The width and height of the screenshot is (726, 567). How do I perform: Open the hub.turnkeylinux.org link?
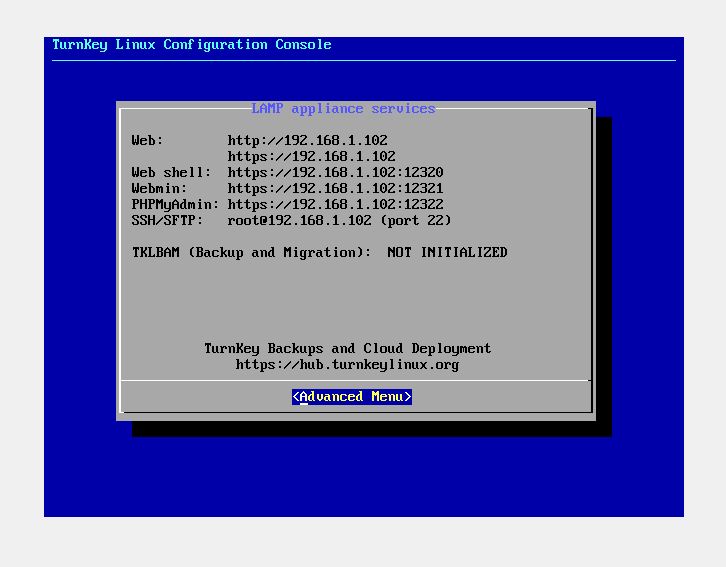pos(347,365)
